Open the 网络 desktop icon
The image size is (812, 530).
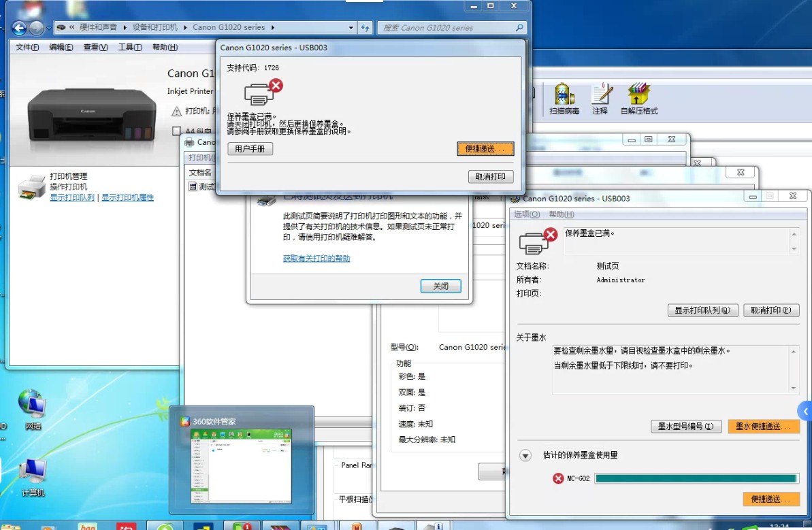33,410
